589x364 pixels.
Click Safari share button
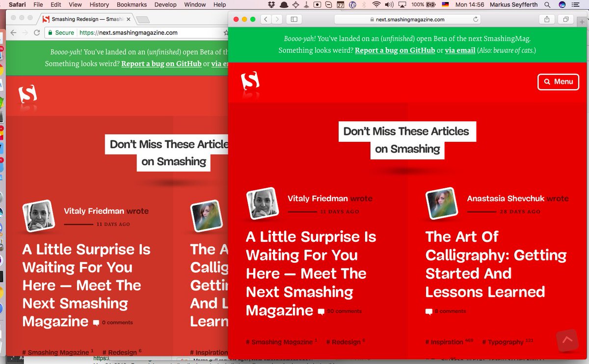pyautogui.click(x=546, y=19)
